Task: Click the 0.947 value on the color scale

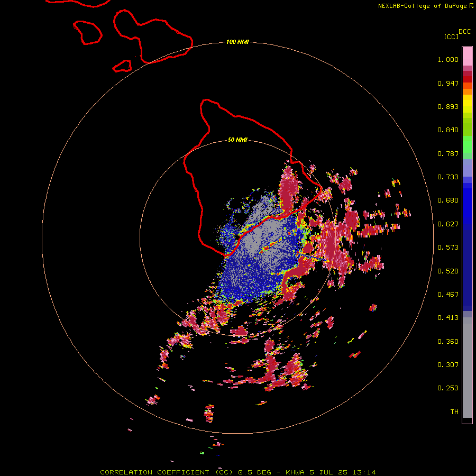Action: pyautogui.click(x=448, y=83)
